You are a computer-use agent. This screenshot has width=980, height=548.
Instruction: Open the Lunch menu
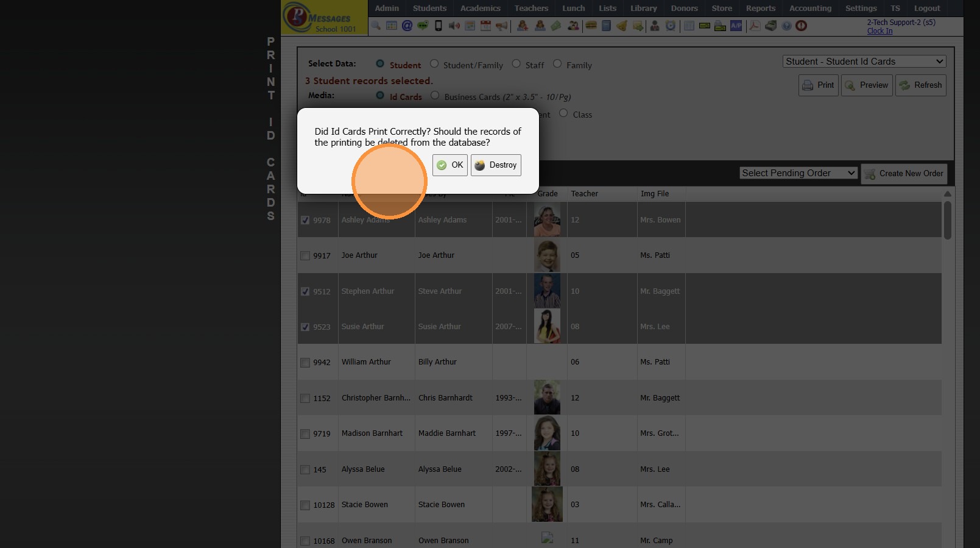pos(573,9)
